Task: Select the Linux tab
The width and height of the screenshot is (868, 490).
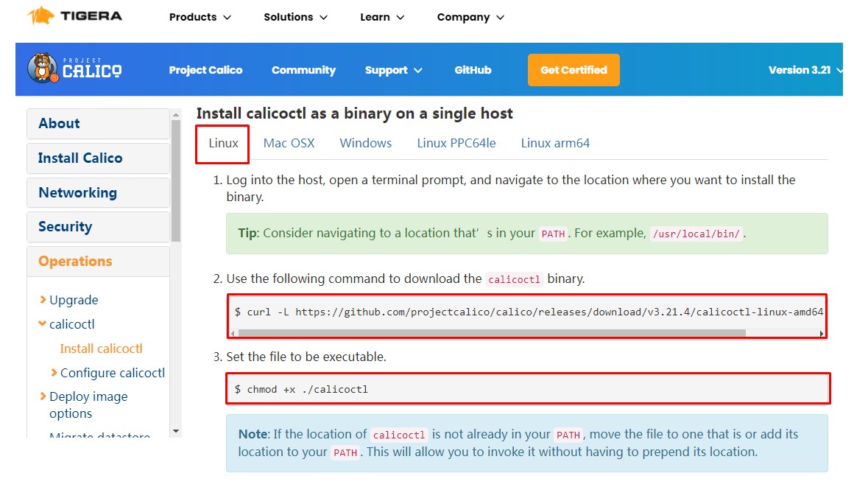Action: 223,143
